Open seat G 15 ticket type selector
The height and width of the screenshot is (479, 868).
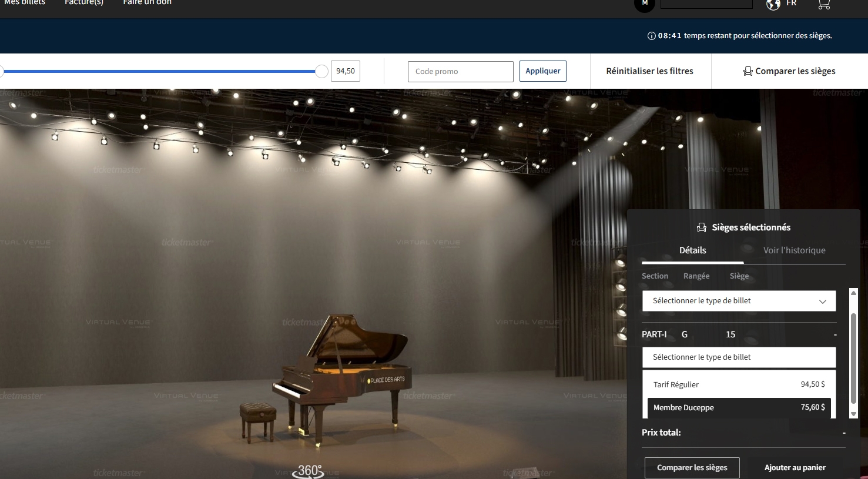coord(739,357)
